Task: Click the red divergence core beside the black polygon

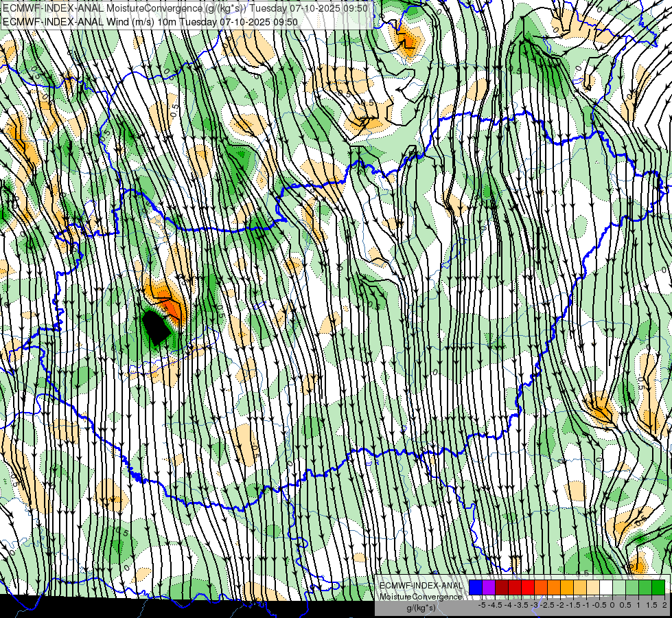Action: click(172, 309)
